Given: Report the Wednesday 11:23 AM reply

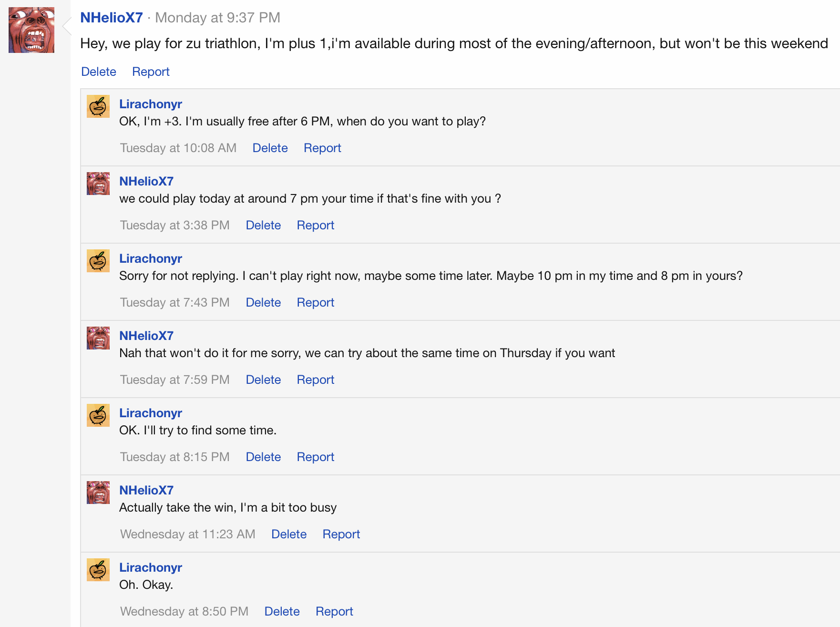Looking at the screenshot, I should (x=341, y=534).
